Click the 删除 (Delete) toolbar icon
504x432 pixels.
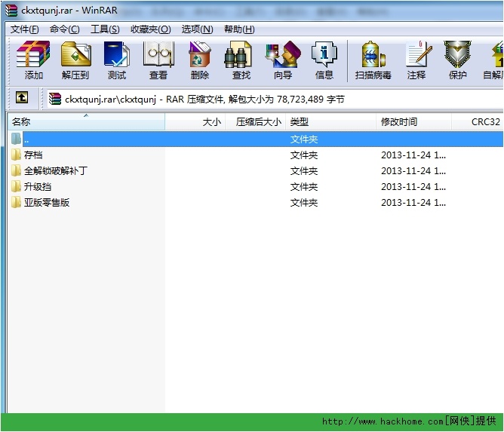(x=200, y=60)
